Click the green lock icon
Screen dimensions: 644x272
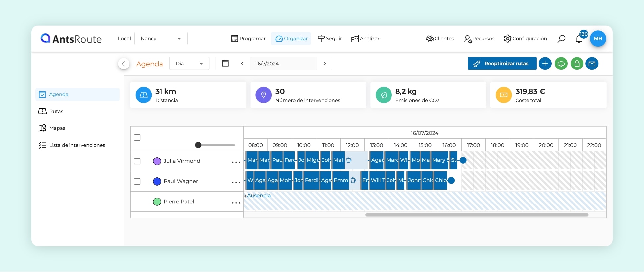pyautogui.click(x=577, y=64)
